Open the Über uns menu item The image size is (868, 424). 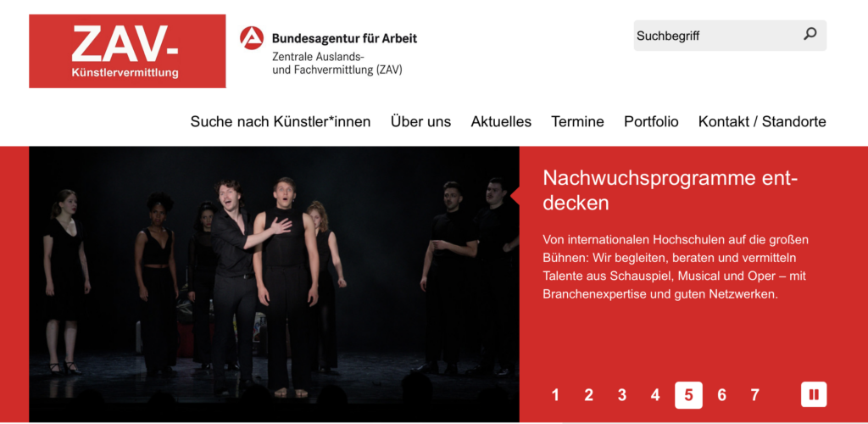point(420,122)
